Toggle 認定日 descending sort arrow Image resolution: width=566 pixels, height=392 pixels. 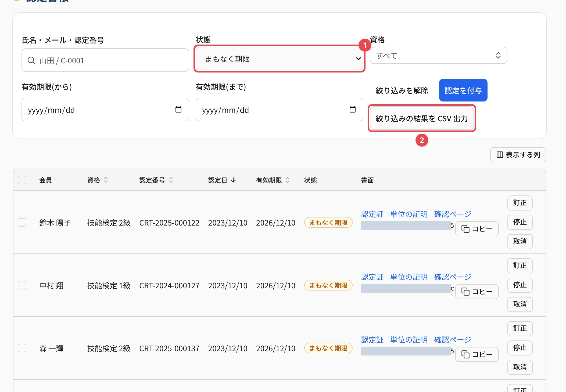coord(233,180)
